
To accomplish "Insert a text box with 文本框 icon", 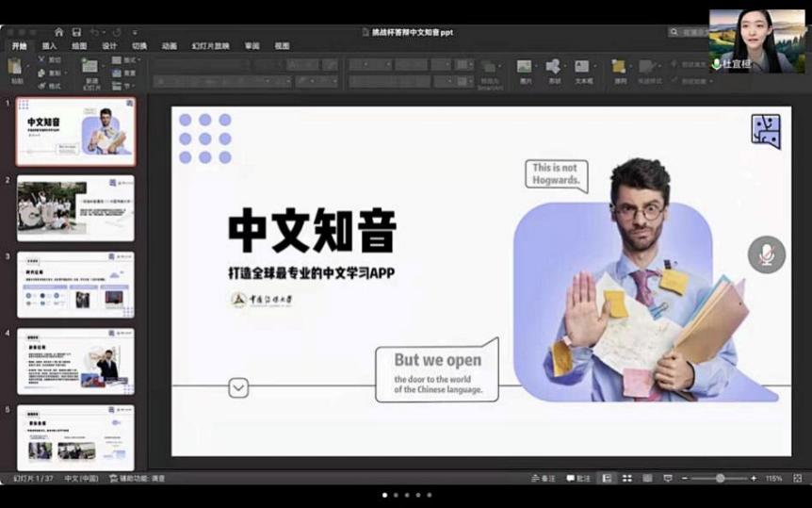I will (582, 67).
